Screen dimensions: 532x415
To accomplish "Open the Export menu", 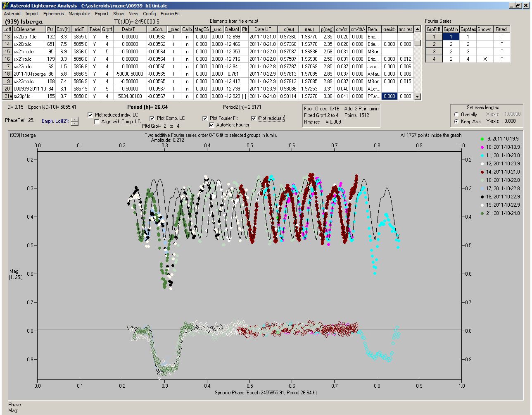I will pos(102,14).
